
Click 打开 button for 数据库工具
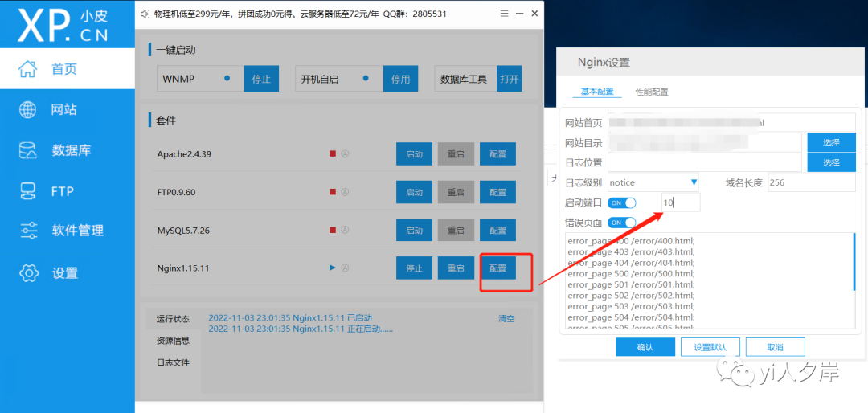tap(510, 79)
